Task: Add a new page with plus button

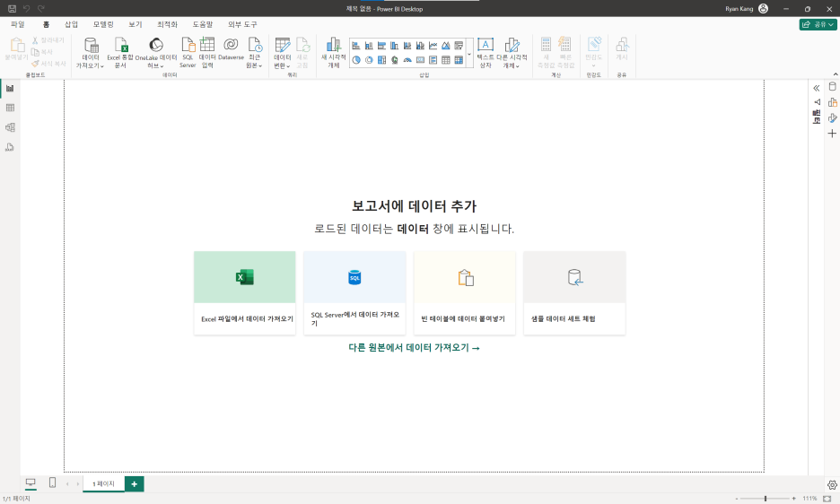Action: (134, 483)
